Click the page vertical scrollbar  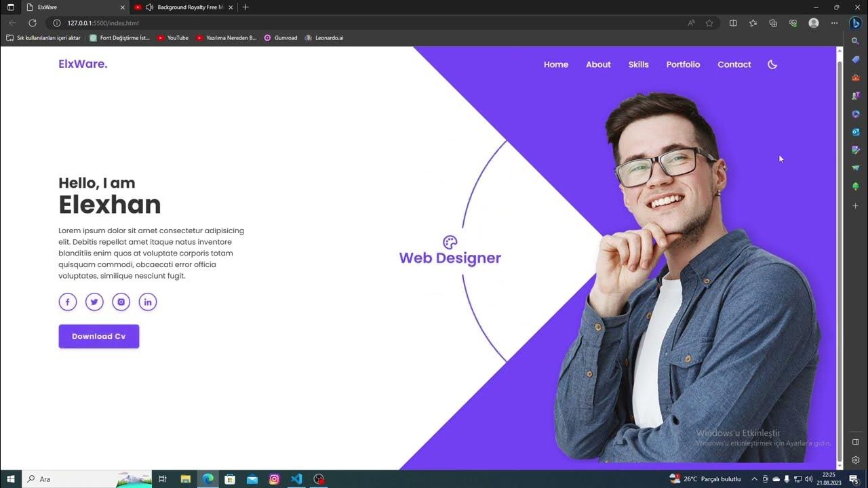[x=840, y=258]
